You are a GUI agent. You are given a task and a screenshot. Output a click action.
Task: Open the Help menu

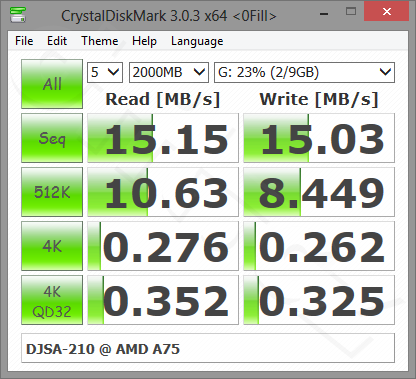144,41
